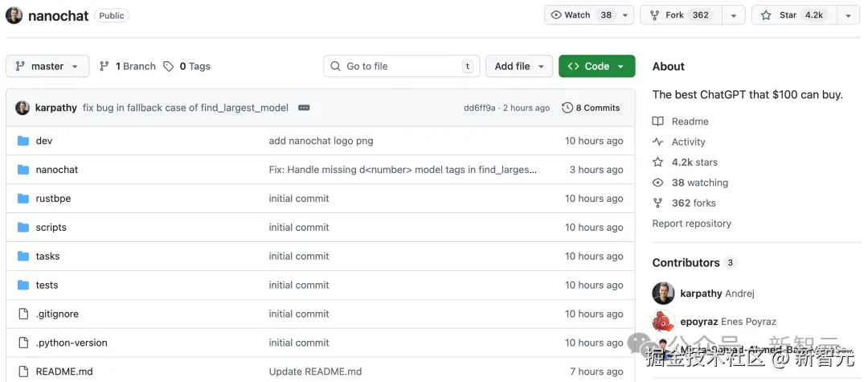Click the Activity pulse icon
Screen dimensions: 868x382
click(x=658, y=142)
